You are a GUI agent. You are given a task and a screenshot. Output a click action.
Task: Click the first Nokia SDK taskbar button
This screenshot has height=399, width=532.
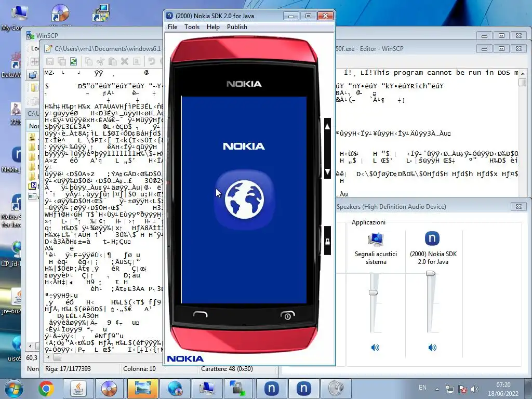[x=271, y=389]
